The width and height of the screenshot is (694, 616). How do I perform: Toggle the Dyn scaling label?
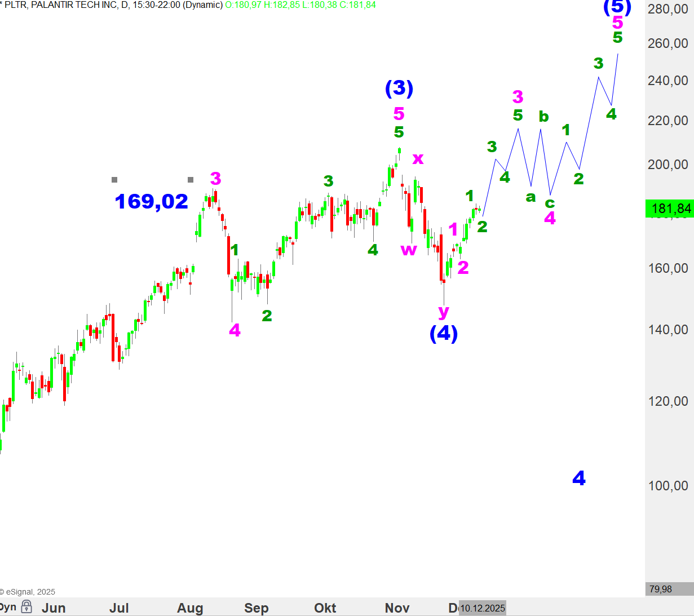[x=8, y=607]
